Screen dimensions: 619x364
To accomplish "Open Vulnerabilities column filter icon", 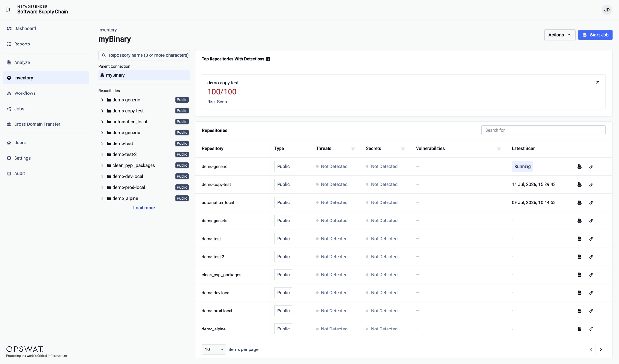I will click(x=499, y=148).
